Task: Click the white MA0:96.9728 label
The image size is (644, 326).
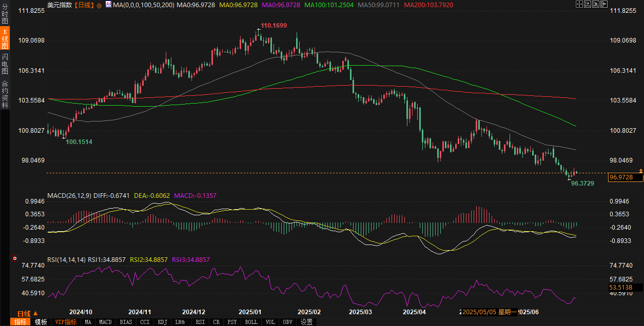Action: pyautogui.click(x=197, y=5)
